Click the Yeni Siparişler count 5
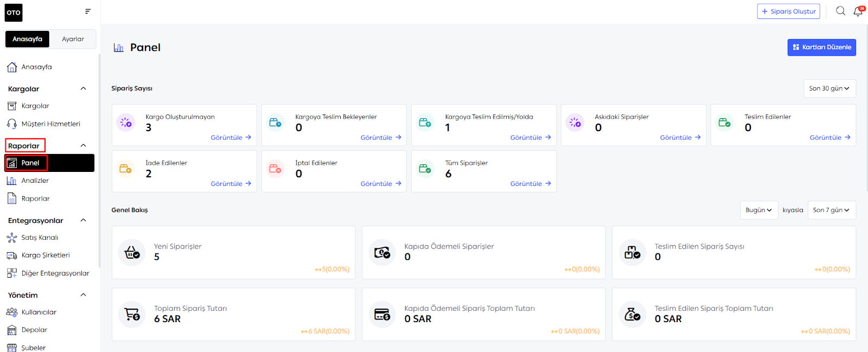Screen dimensions: 868x352 157,257
